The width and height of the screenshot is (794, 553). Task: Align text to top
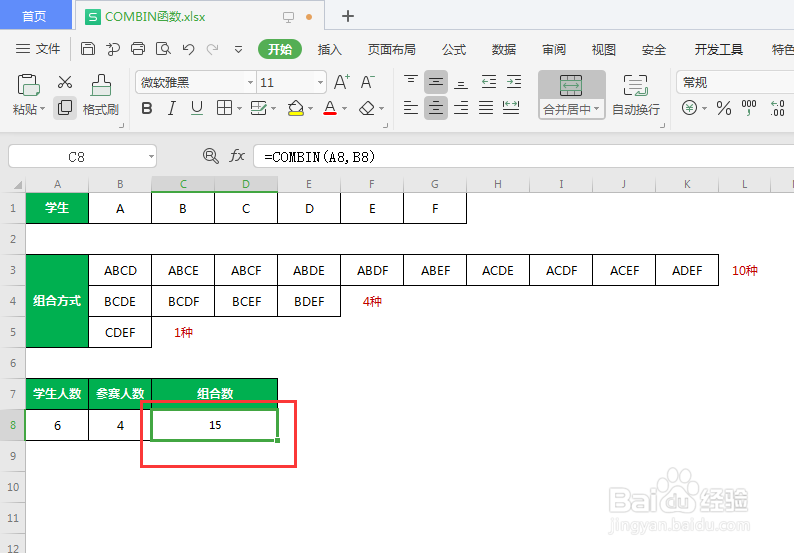pyautogui.click(x=411, y=82)
